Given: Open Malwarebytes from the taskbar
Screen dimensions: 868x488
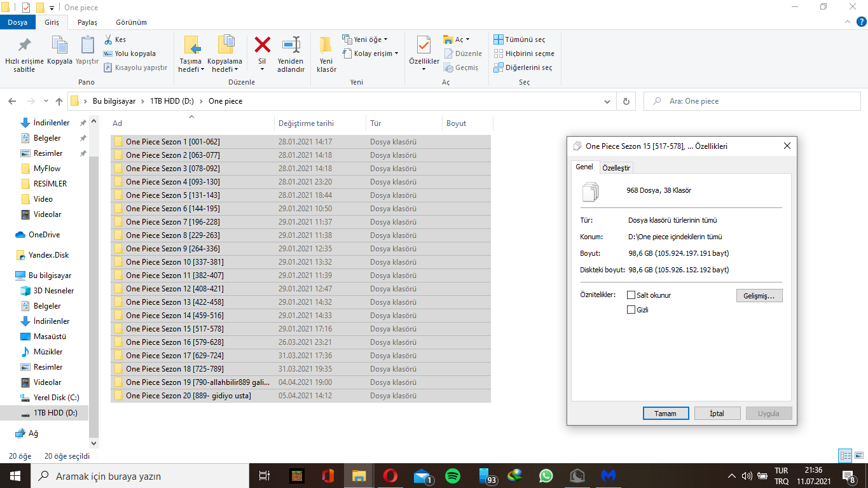Looking at the screenshot, I should pyautogui.click(x=609, y=475).
